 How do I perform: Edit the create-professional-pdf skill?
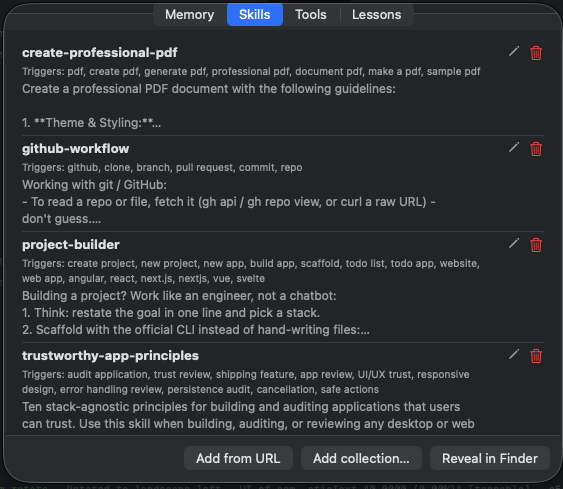[x=514, y=52]
